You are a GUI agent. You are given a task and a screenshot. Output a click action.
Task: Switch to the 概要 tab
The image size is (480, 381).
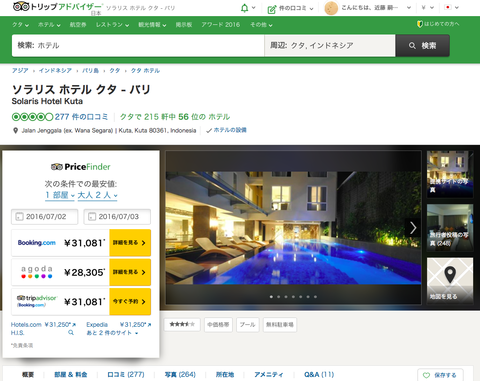coord(28,375)
